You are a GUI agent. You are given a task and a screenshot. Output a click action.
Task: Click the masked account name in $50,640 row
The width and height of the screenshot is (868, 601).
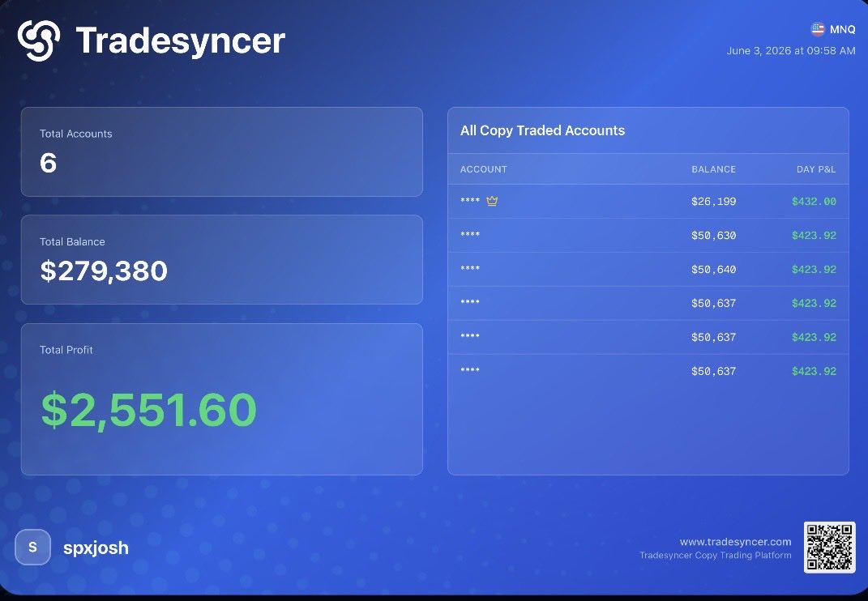click(x=470, y=268)
